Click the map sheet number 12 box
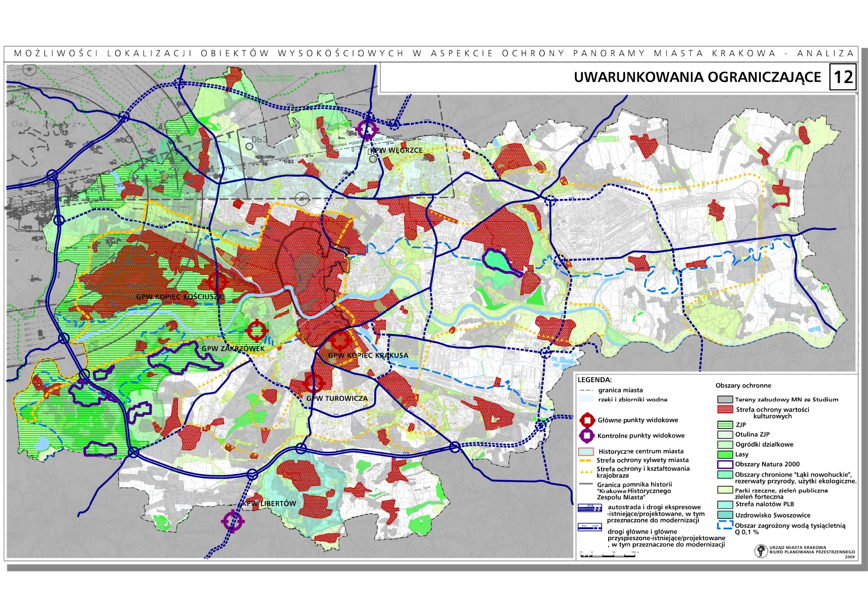The image size is (868, 614). 842,77
